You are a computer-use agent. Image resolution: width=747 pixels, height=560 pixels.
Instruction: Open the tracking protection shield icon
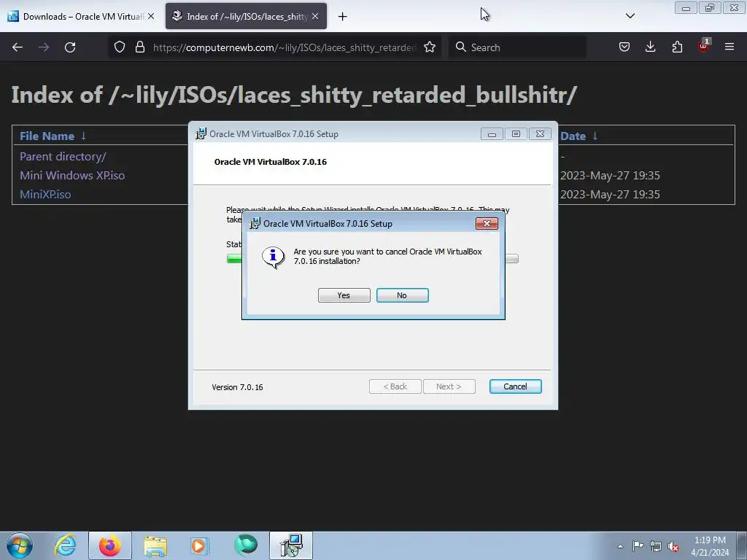pyautogui.click(x=120, y=47)
